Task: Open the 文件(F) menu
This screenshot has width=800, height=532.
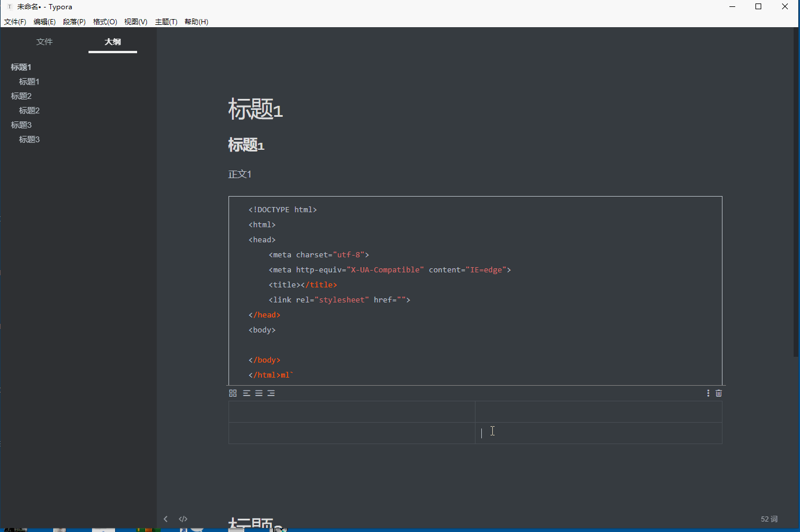Action: point(15,22)
